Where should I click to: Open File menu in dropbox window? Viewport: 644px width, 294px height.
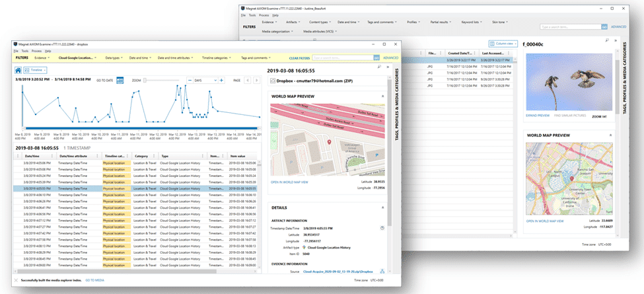(x=16, y=51)
